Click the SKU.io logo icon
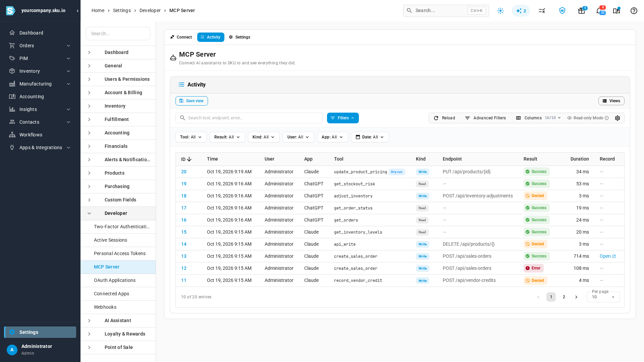The image size is (644, 362). coord(10,11)
